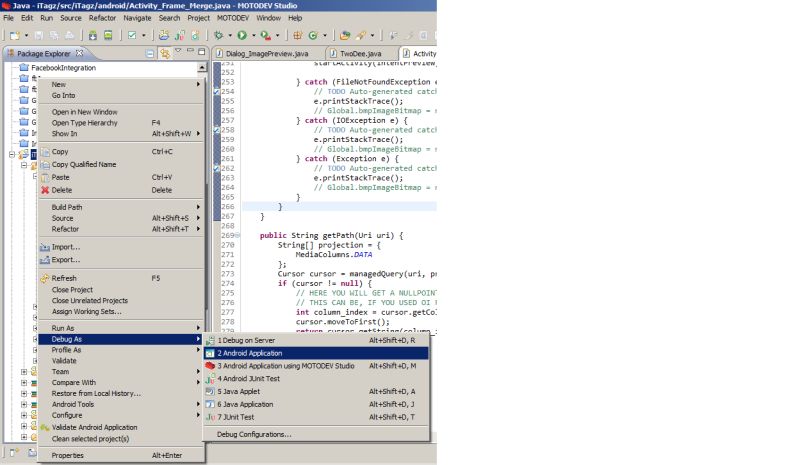The width and height of the screenshot is (800, 465).
Task: Click task marker on line 258
Action: pos(216,130)
